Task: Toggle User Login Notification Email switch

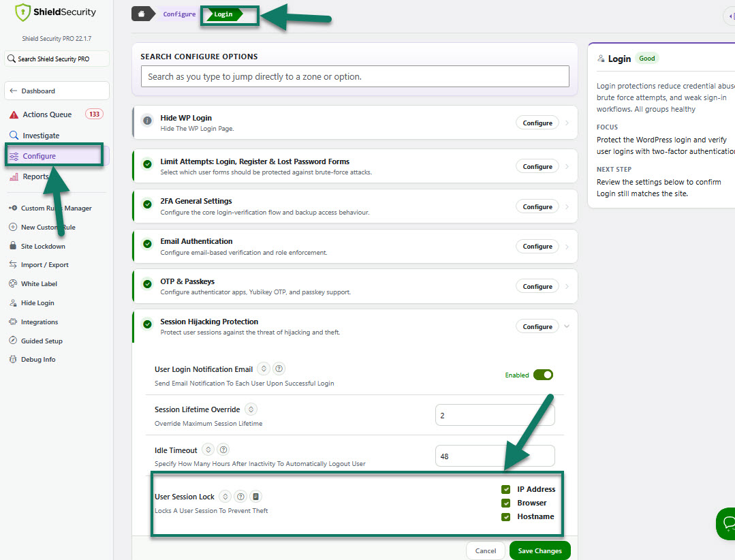Action: coord(543,375)
